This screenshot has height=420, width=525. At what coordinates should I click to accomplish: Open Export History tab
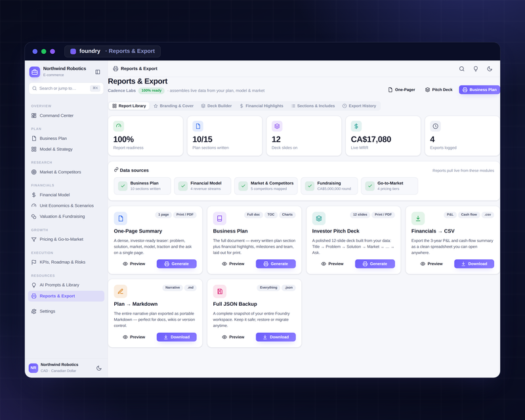coord(359,106)
